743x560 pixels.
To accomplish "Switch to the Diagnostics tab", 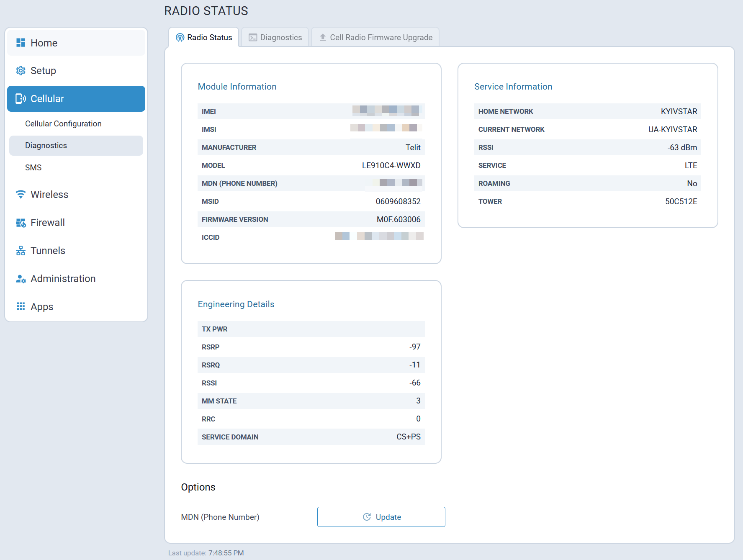I will click(275, 38).
